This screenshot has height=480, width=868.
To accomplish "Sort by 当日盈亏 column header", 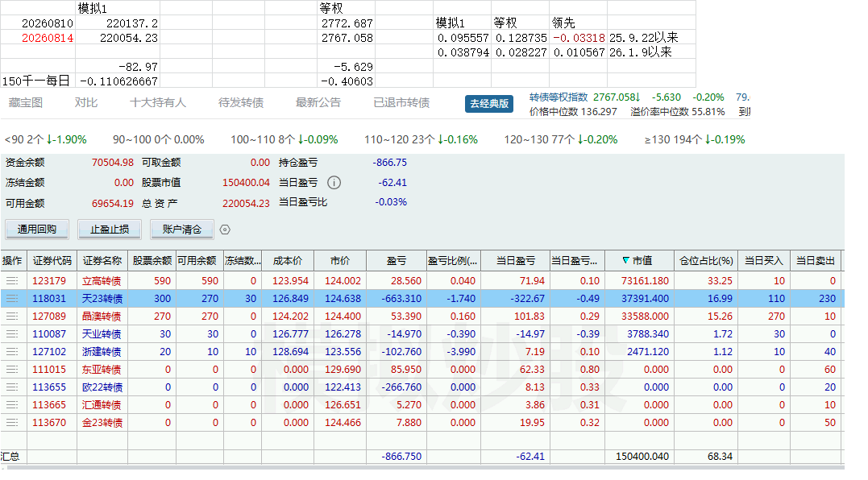I will point(515,260).
